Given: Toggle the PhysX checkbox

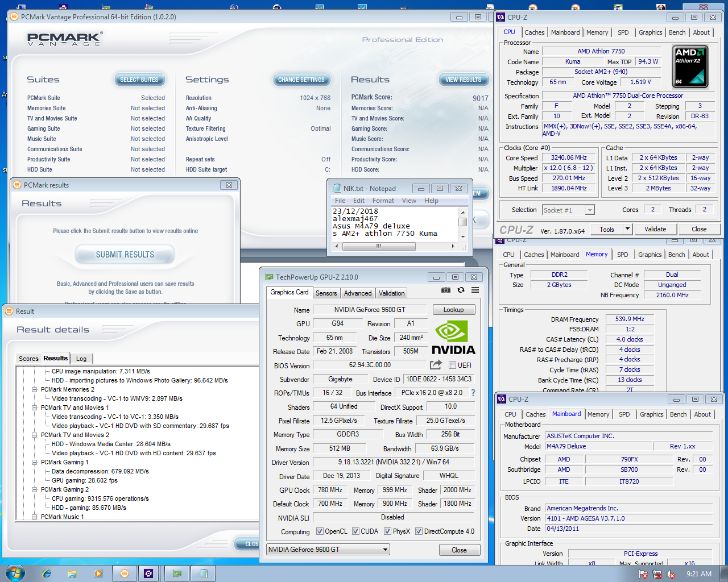Looking at the screenshot, I should point(387,531).
